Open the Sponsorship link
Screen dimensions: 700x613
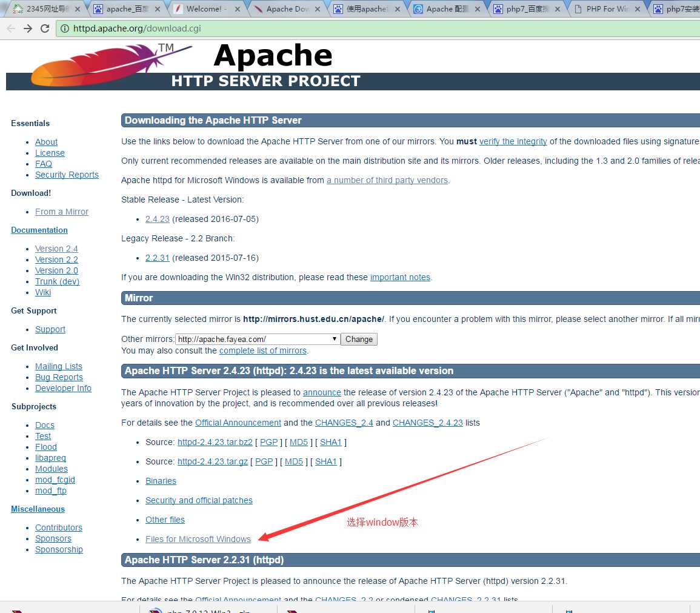pyautogui.click(x=59, y=549)
